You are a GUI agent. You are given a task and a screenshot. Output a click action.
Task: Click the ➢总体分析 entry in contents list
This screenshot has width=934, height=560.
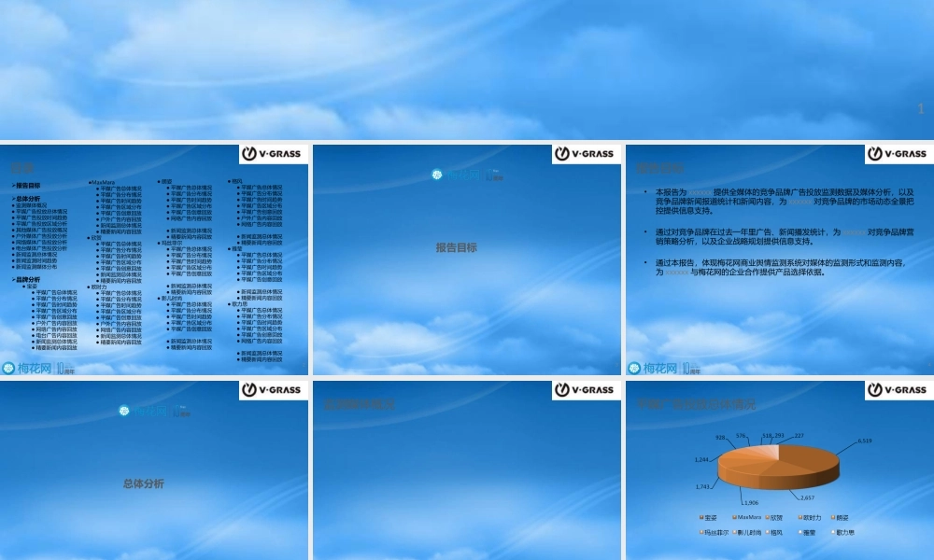[26, 199]
